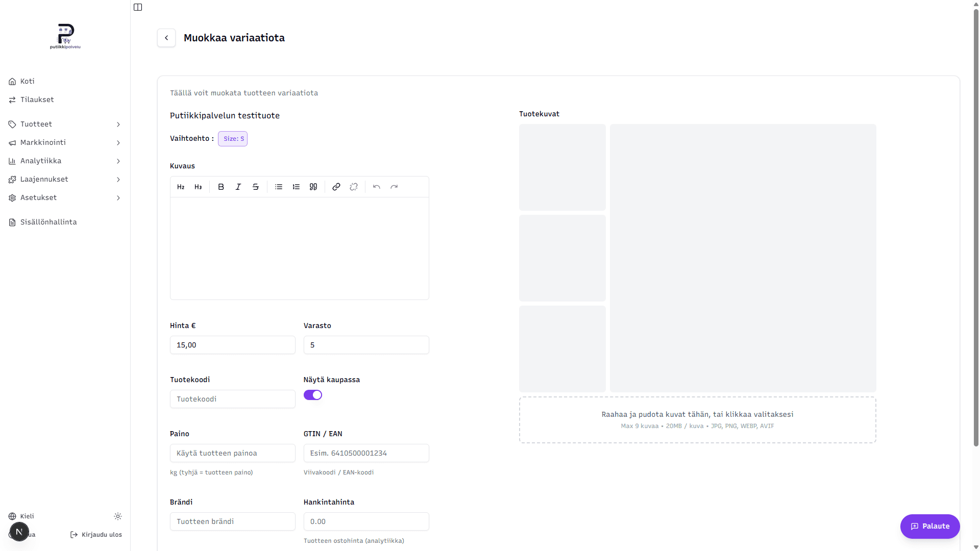
Task: Select the middle small image placeholder
Action: click(x=562, y=258)
